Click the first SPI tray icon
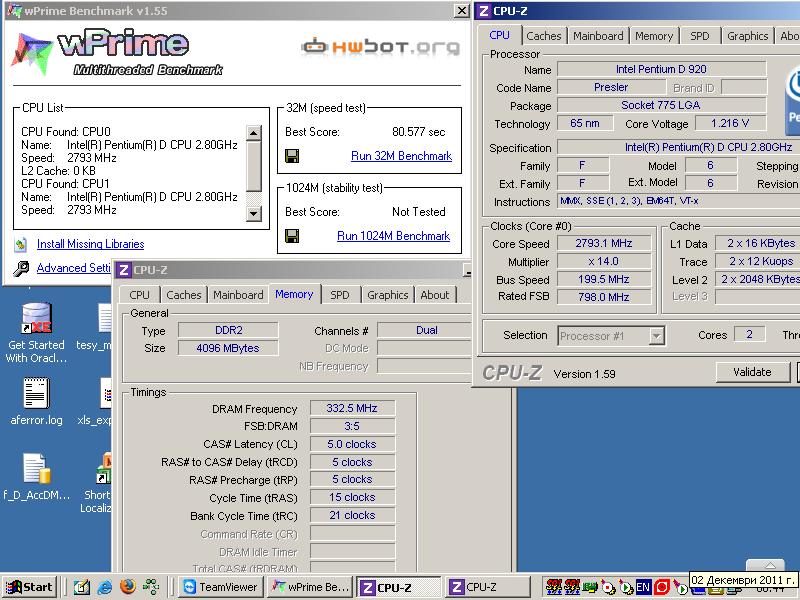This screenshot has height=600, width=800. [554, 587]
